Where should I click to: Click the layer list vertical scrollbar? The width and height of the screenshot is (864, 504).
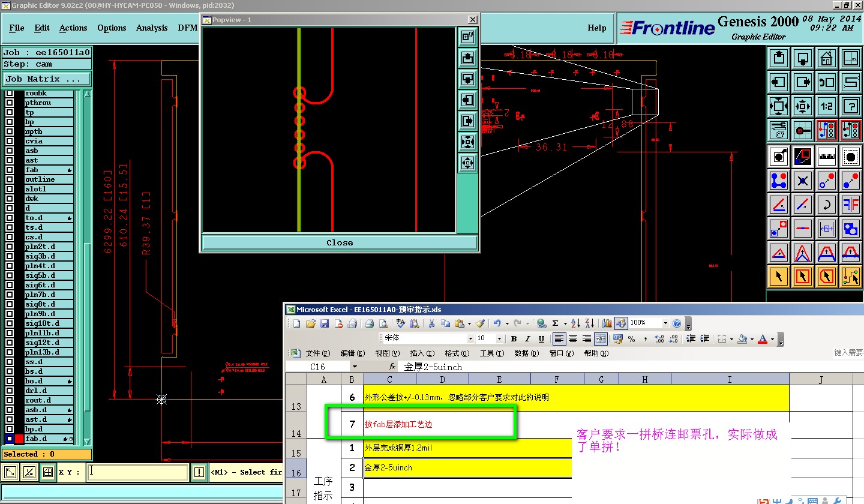(x=87, y=267)
